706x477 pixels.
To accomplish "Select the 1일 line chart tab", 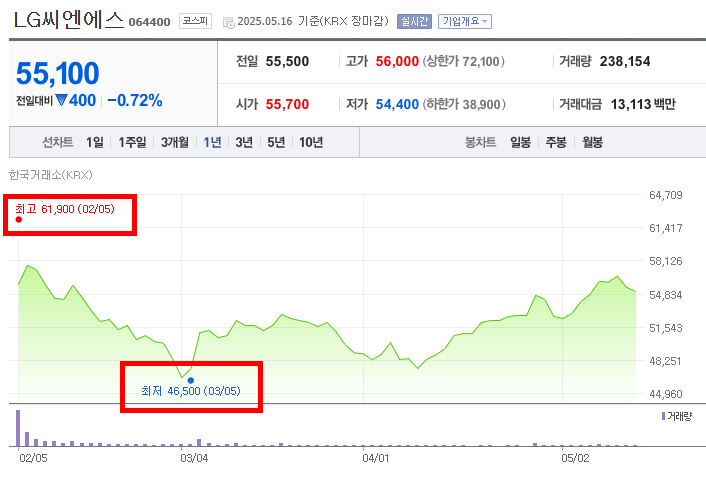I will pyautogui.click(x=95, y=142).
